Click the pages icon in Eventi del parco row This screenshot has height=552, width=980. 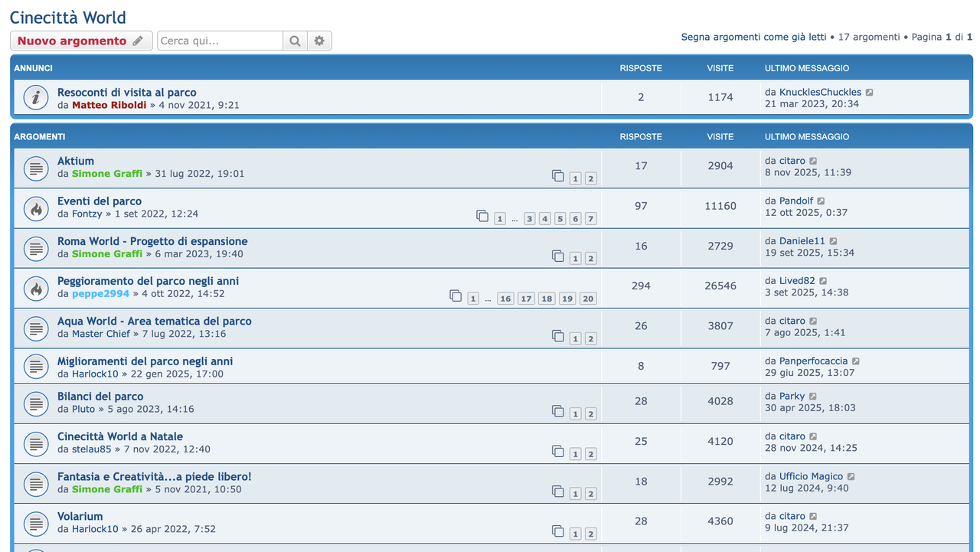[482, 216]
